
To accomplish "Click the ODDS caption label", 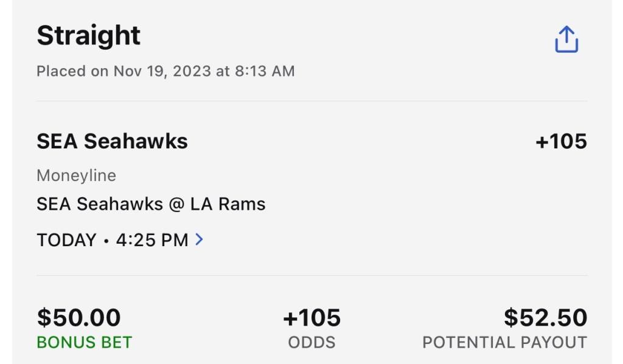I will coord(311,342).
